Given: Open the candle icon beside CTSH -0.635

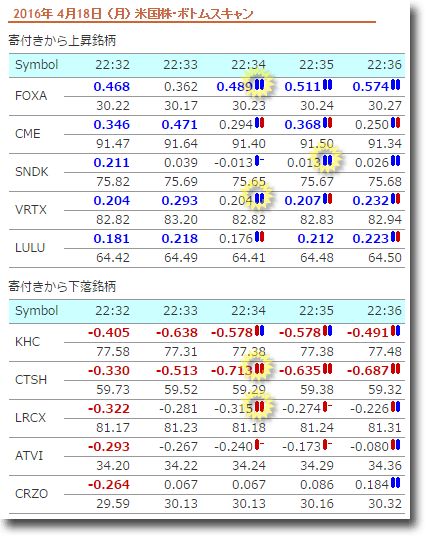Looking at the screenshot, I should [328, 368].
